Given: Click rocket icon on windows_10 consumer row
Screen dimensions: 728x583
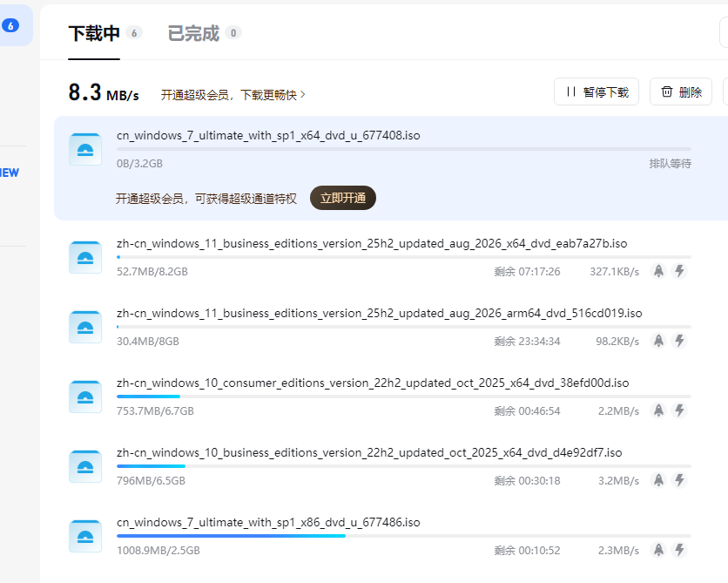Looking at the screenshot, I should tap(658, 410).
